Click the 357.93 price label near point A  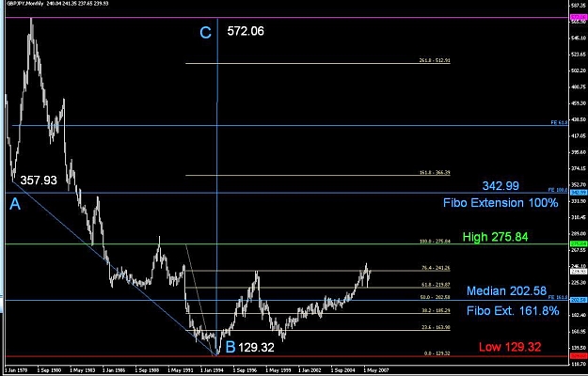coord(39,180)
